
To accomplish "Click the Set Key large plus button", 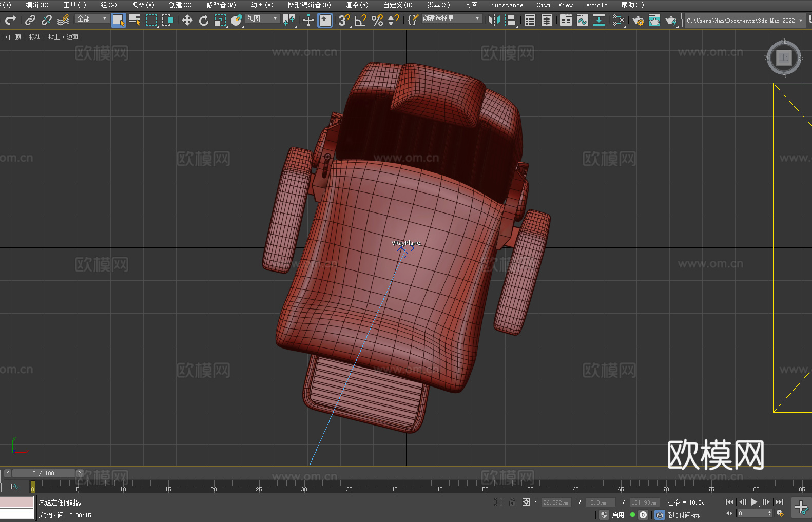I will pos(801,508).
